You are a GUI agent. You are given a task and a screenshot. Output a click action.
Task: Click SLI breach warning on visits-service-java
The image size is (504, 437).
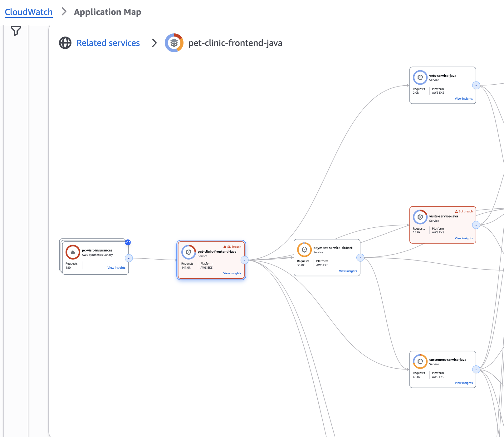[464, 211]
